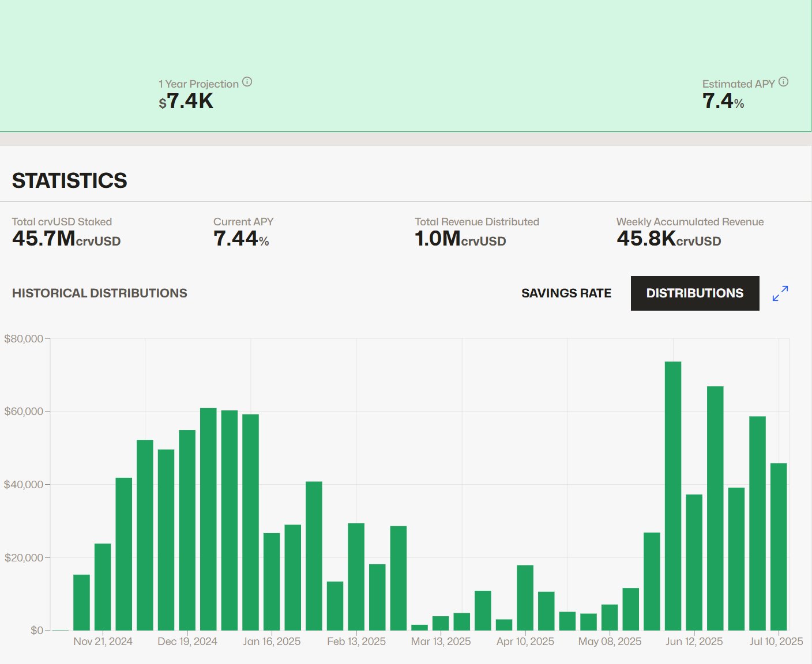Click the $80,000 y-axis label
The image size is (812, 664).
pyautogui.click(x=24, y=339)
